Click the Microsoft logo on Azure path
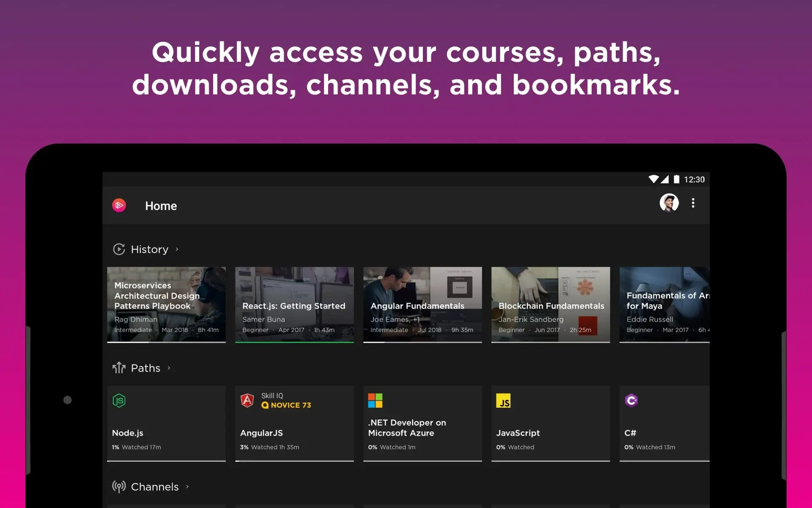812x508 pixels. (376, 400)
